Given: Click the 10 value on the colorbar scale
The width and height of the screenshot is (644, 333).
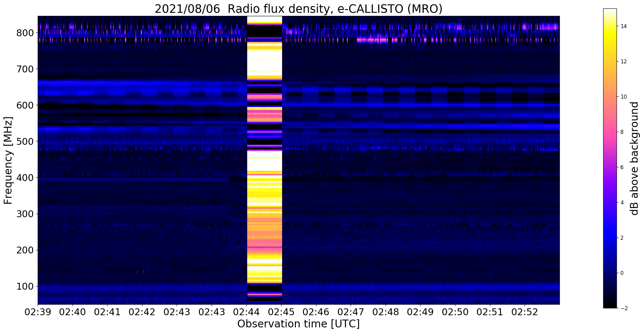Looking at the screenshot, I should tap(624, 97).
